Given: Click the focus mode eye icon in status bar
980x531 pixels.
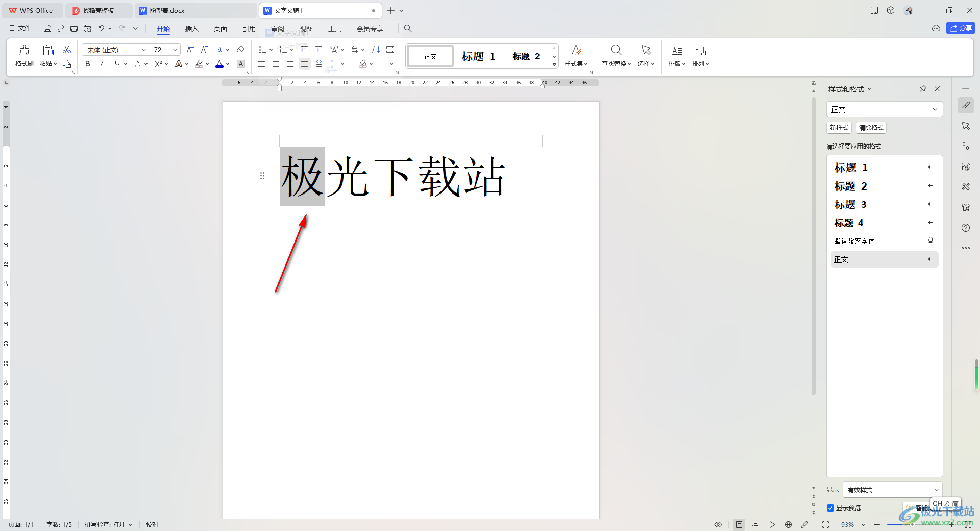Looking at the screenshot, I should [718, 524].
